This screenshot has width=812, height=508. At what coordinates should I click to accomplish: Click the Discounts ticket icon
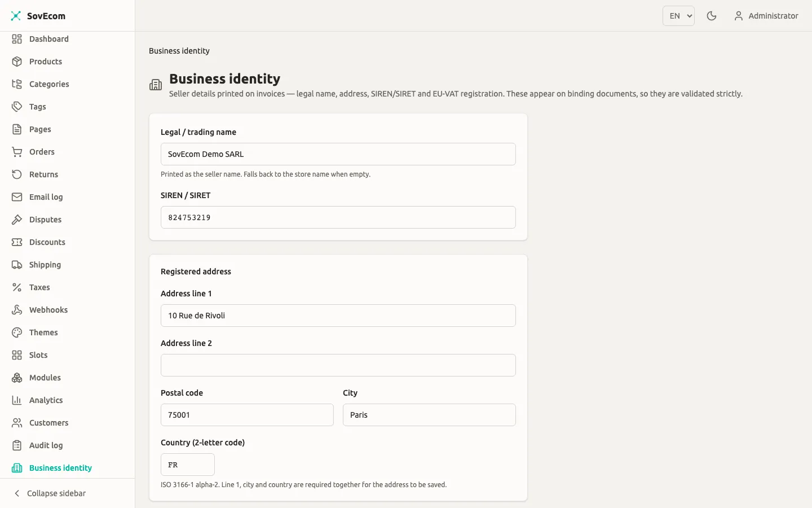pos(17,242)
